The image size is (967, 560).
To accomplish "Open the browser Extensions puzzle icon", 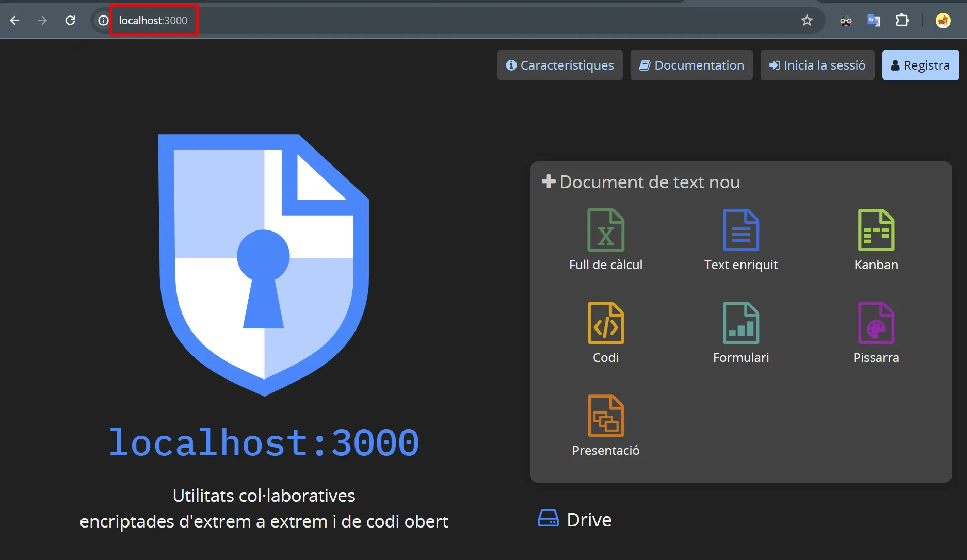I will pos(901,21).
